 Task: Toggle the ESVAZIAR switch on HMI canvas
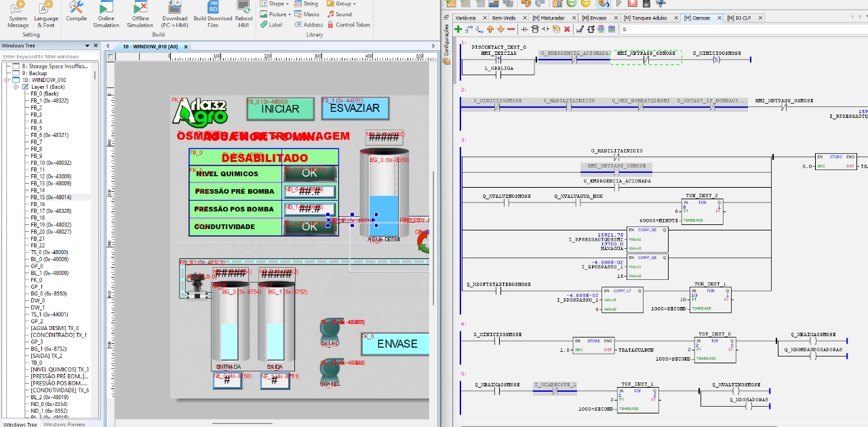[355, 108]
